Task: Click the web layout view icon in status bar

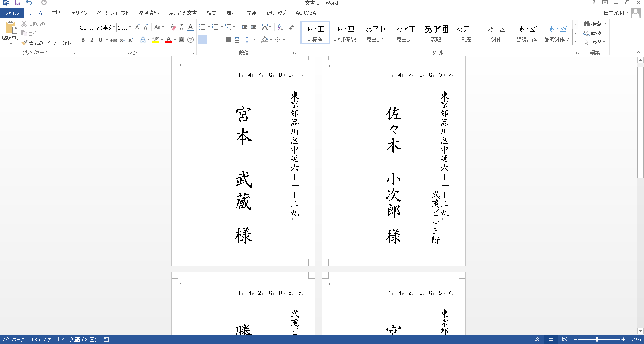Action: pyautogui.click(x=565, y=339)
